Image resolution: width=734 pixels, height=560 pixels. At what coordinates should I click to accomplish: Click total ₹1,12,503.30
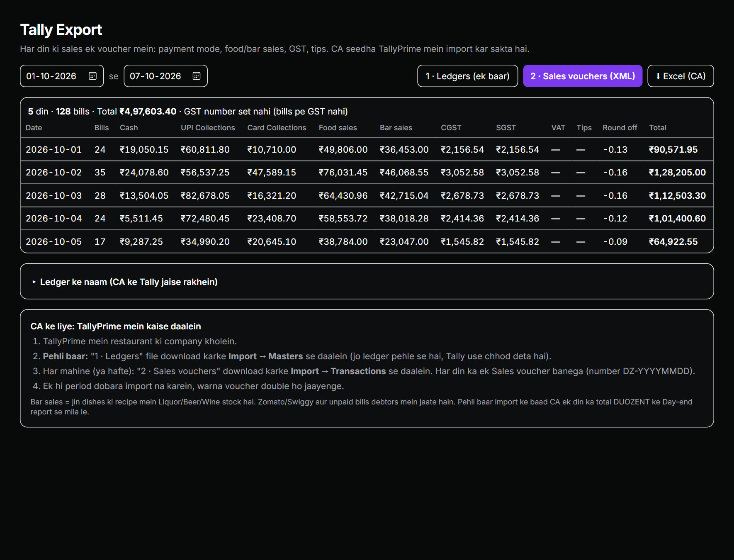click(677, 195)
